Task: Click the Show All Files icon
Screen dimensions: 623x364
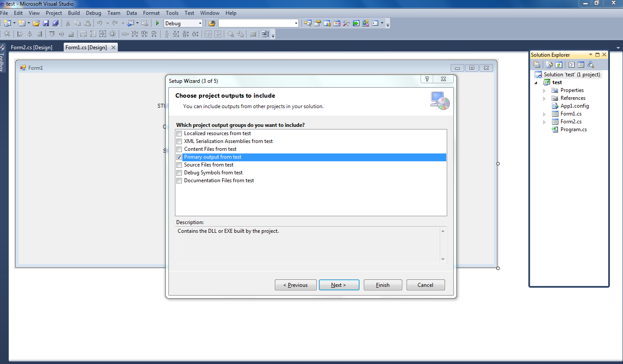Action: 549,64
